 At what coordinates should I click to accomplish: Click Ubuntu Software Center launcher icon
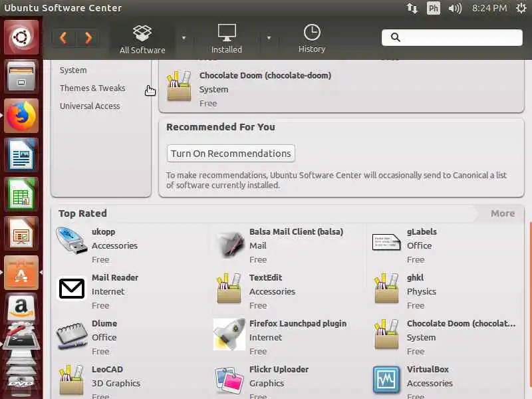(21, 273)
